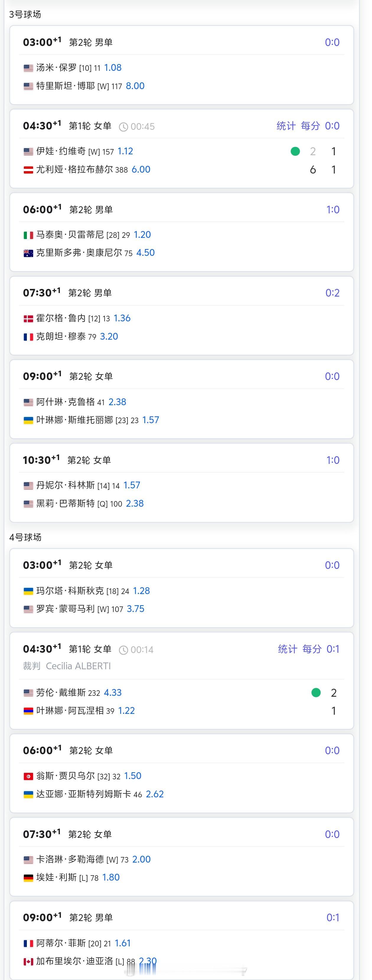
Task: Click the Australian flag beside 克里斯多弗·奥康尼尔
Action: click(x=29, y=253)
